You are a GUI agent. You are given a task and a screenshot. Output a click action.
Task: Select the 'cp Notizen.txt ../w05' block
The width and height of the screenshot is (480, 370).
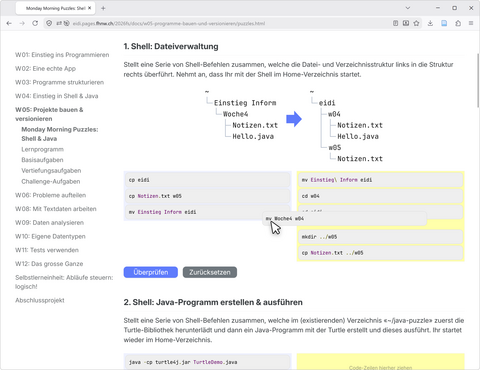click(380, 253)
